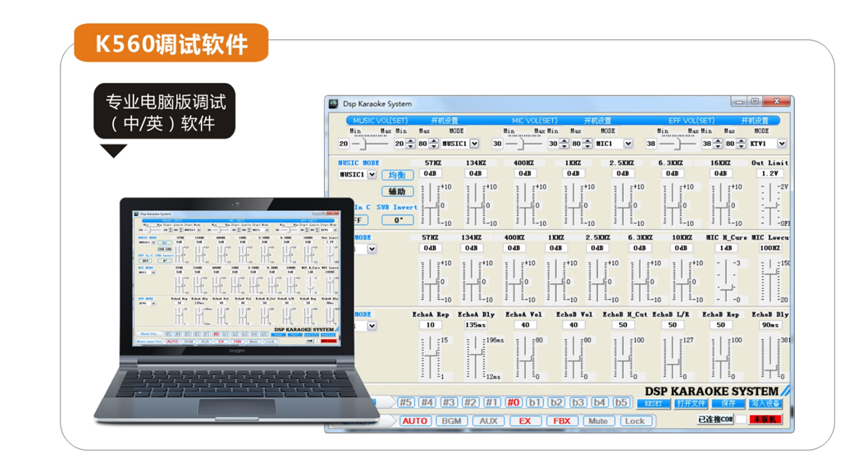Click the MUSIC VOL horizontal slider
The image size is (868, 463).
[370, 144]
